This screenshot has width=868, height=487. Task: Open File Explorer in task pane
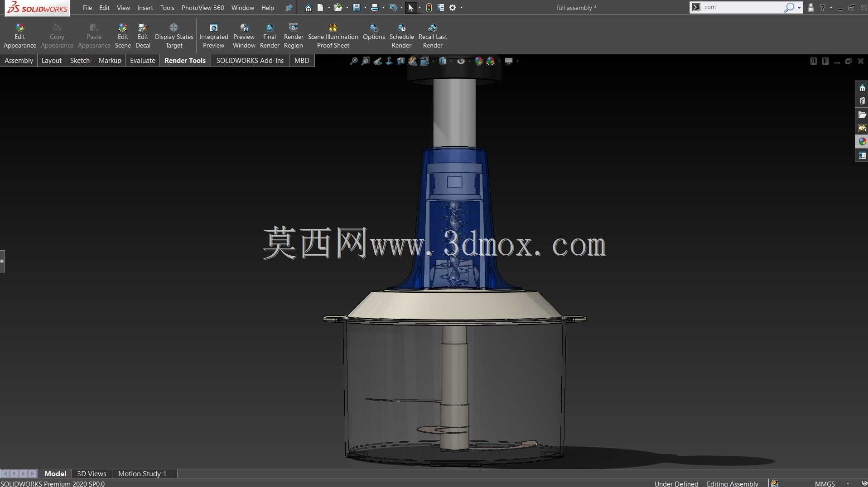[862, 115]
